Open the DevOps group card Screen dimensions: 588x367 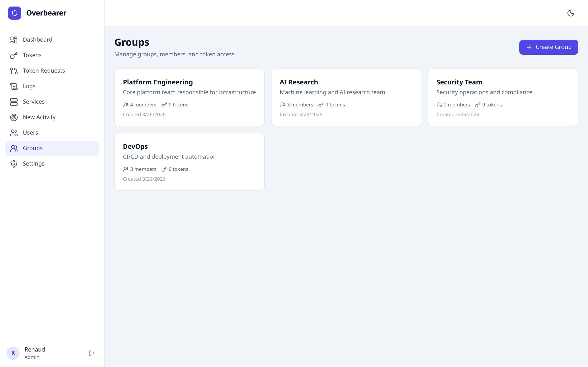(x=189, y=162)
